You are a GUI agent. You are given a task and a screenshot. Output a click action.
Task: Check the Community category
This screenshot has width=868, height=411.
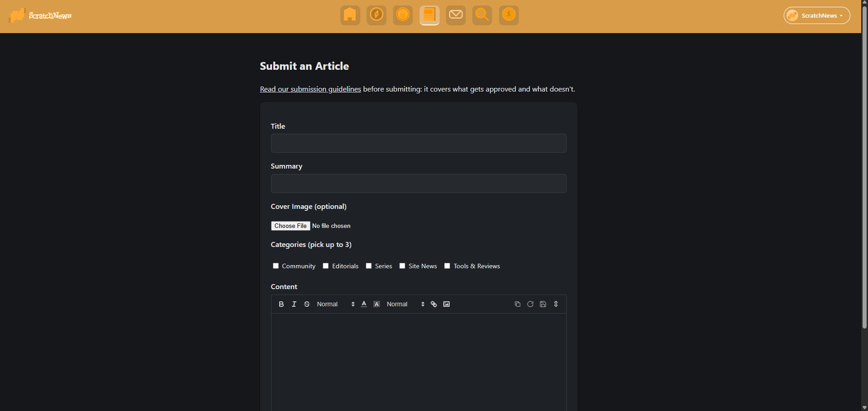click(276, 266)
